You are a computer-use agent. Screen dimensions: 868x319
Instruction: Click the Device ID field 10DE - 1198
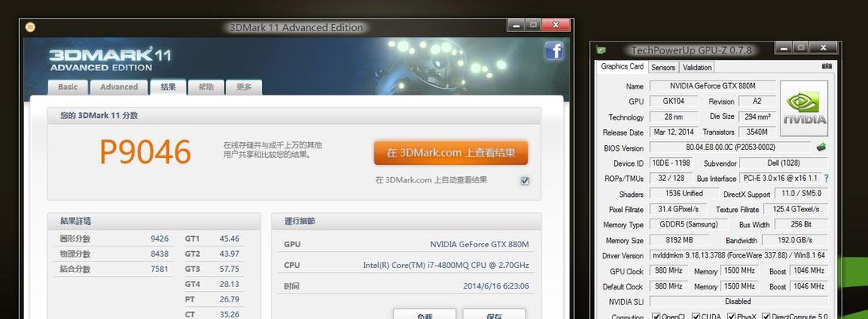click(671, 163)
